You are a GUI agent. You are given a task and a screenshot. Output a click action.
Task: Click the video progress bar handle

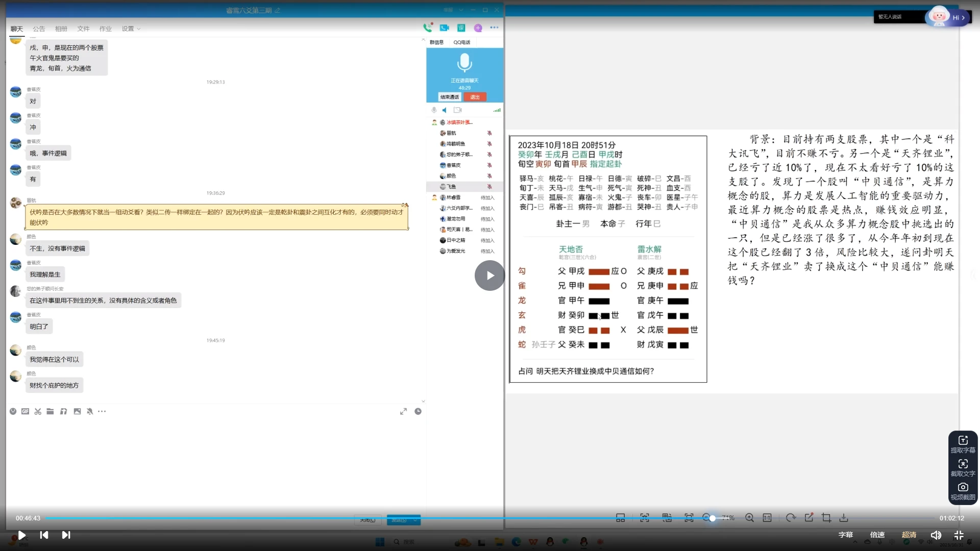click(x=713, y=518)
